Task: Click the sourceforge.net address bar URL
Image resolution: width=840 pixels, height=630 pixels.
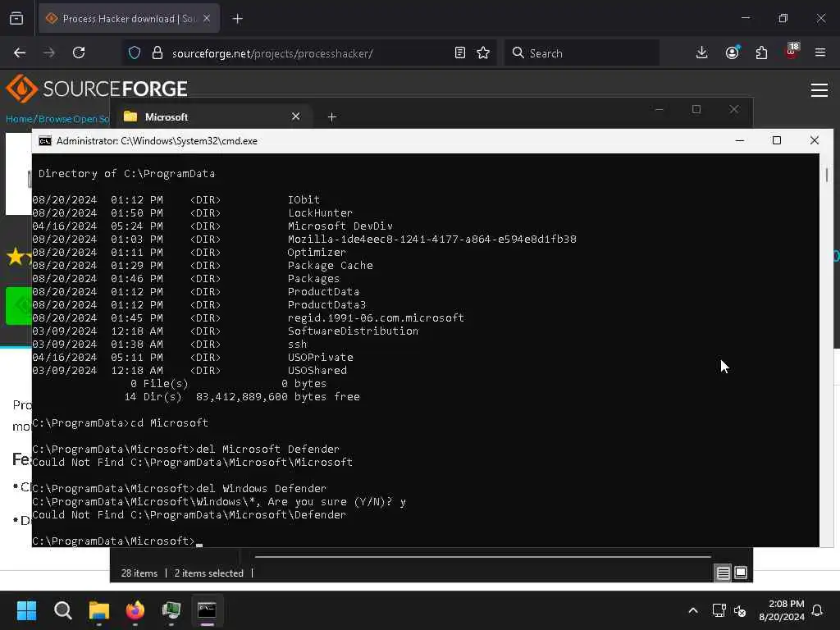Action: click(272, 53)
